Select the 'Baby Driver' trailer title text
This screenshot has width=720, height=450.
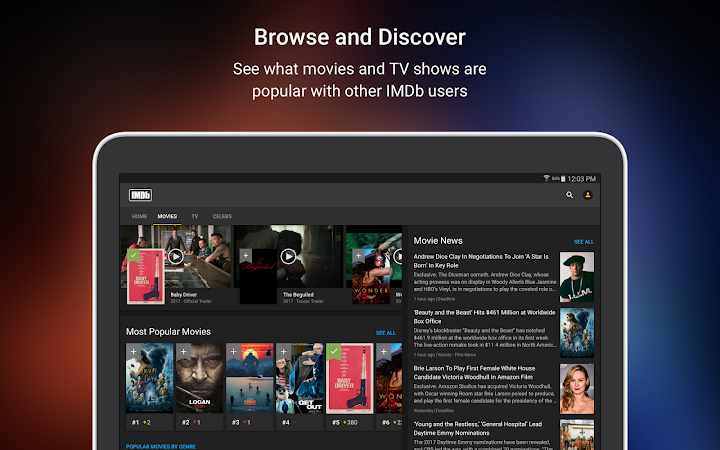(184, 295)
